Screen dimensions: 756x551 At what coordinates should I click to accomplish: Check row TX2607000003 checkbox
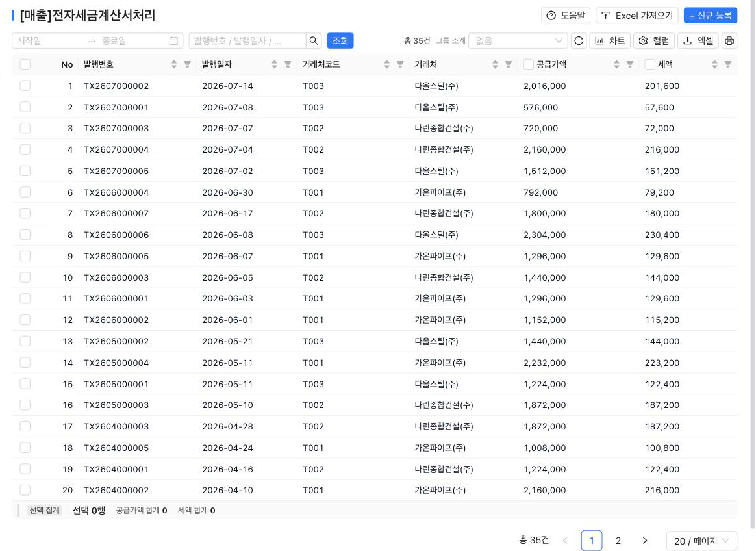pyautogui.click(x=25, y=129)
